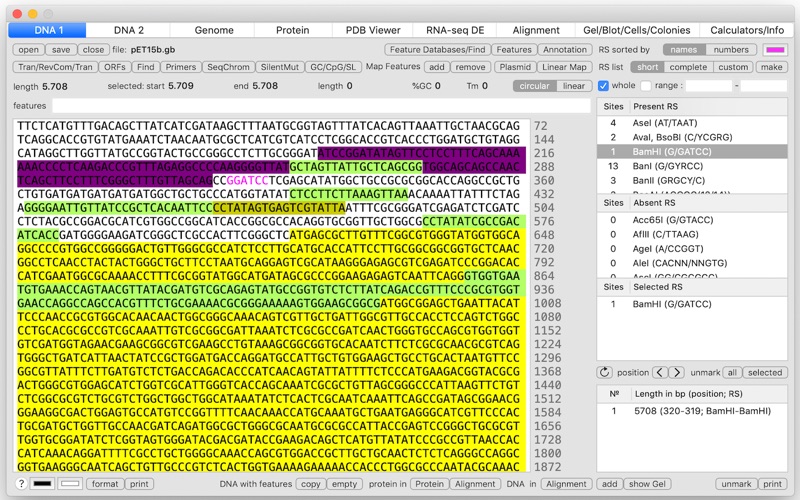Click the empty button
The image size is (800, 500).
click(344, 484)
